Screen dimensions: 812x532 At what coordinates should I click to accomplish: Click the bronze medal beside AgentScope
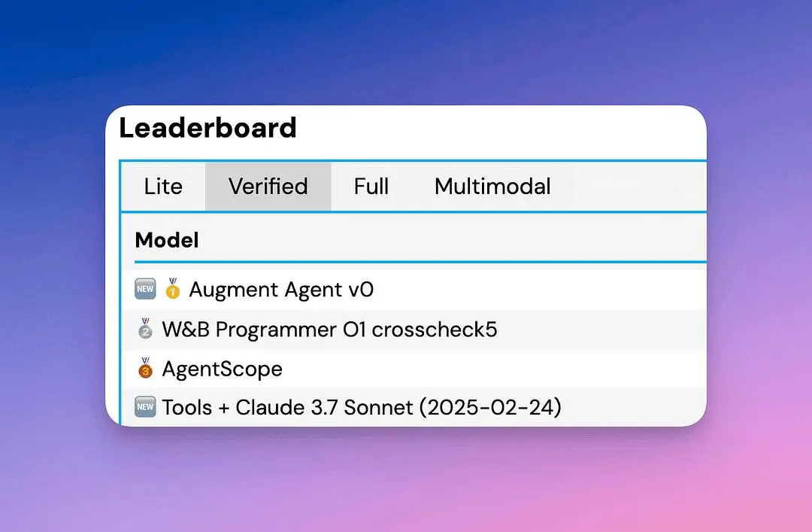[x=145, y=369]
